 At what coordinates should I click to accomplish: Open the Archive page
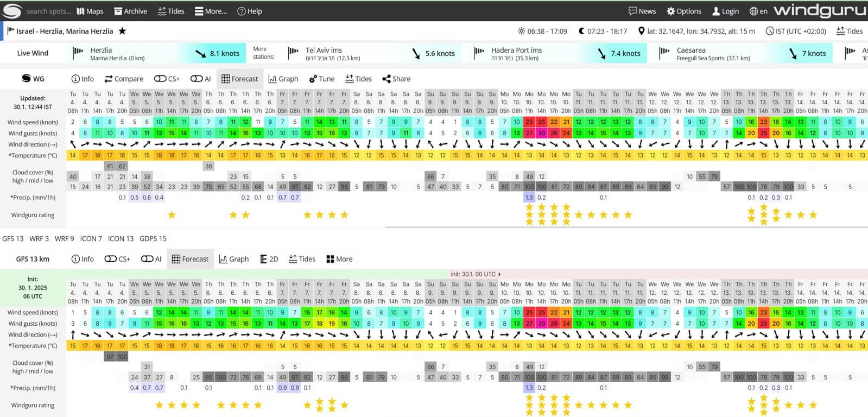[x=130, y=11]
